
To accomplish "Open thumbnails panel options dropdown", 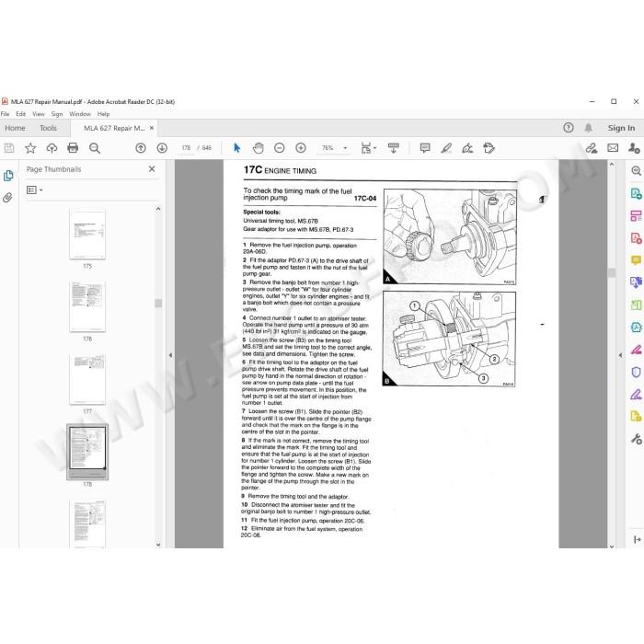I will coord(35,190).
